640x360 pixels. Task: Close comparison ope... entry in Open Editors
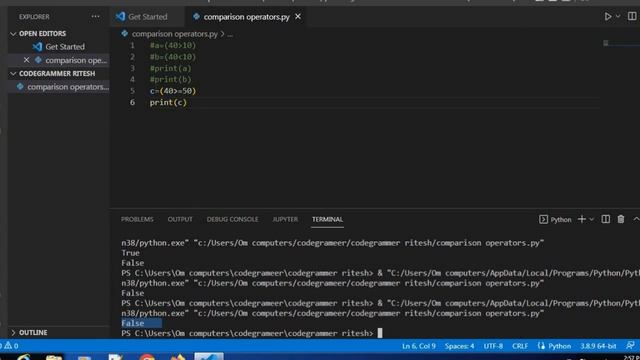pyautogui.click(x=27, y=60)
